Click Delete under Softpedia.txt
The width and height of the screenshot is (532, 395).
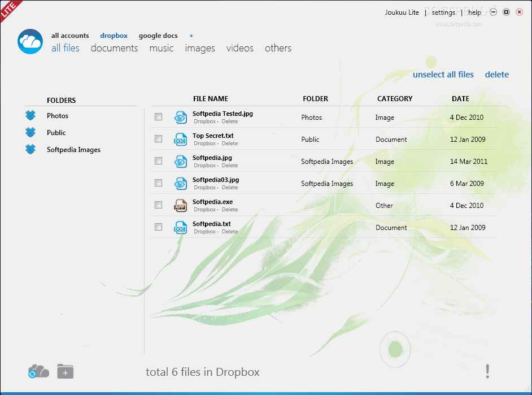point(230,232)
